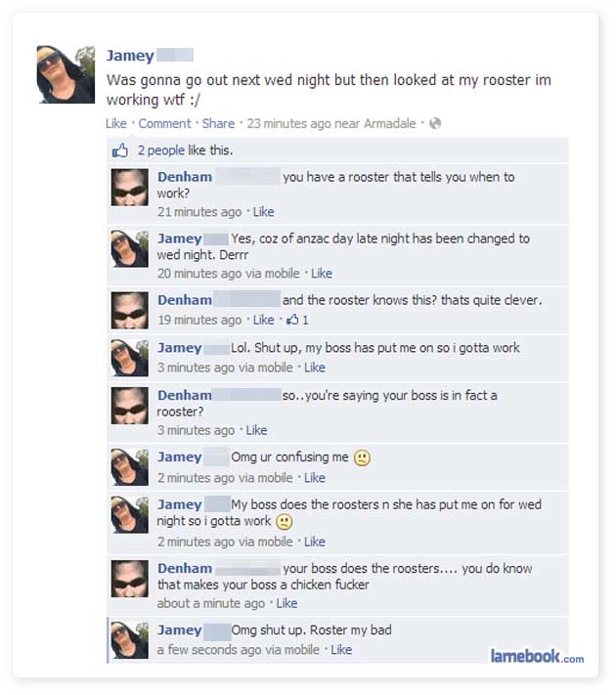Screen dimensions: 616x695
Task: Click Comment link under the post
Action: tap(164, 124)
